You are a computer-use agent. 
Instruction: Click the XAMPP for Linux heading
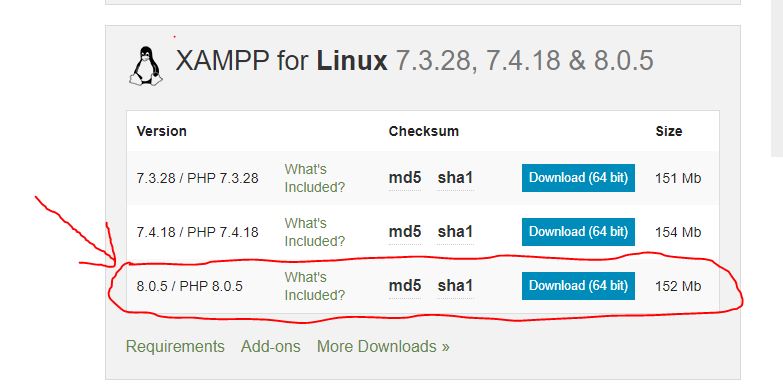coord(414,61)
